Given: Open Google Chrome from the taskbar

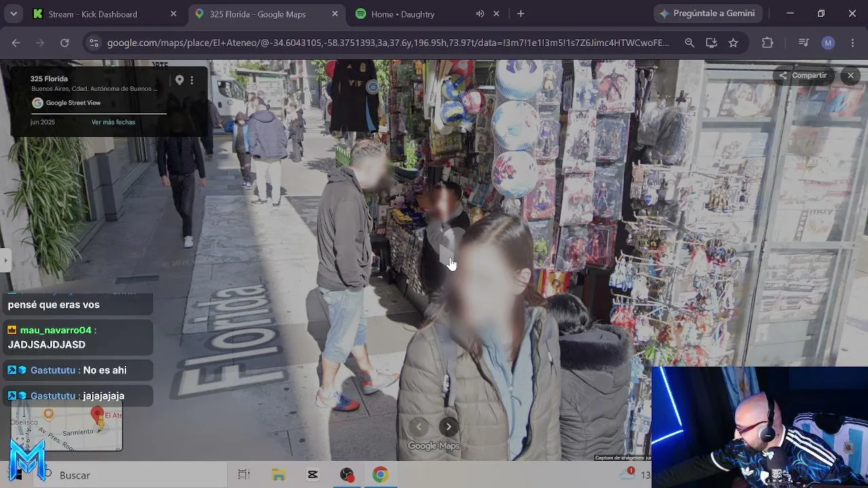Looking at the screenshot, I should point(380,475).
